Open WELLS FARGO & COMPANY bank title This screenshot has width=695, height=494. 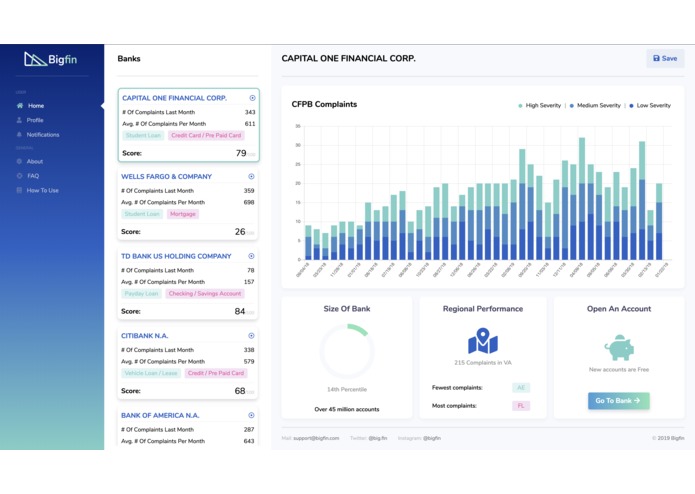point(167,176)
